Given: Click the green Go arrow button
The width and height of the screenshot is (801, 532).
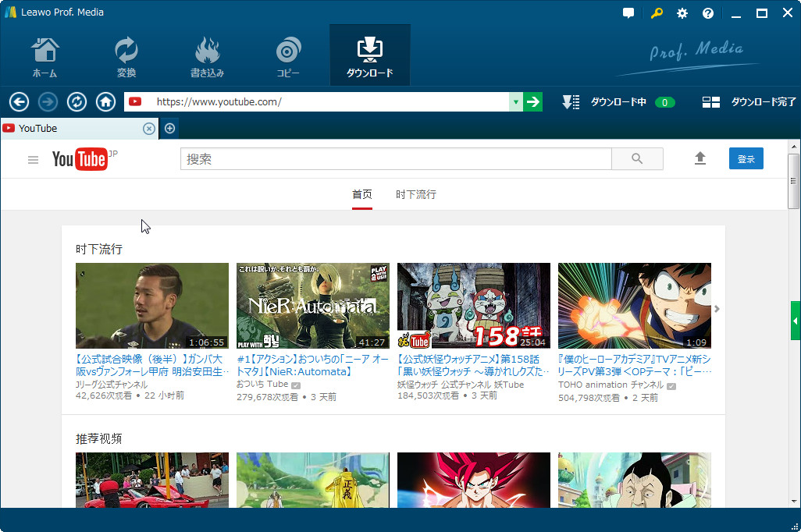Looking at the screenshot, I should [x=532, y=101].
